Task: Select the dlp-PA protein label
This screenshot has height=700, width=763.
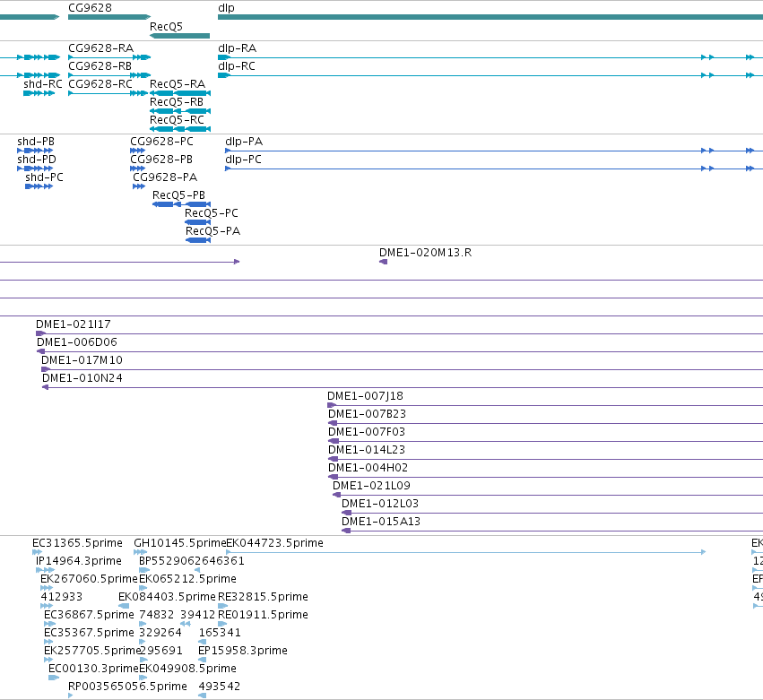Action: click(x=244, y=142)
